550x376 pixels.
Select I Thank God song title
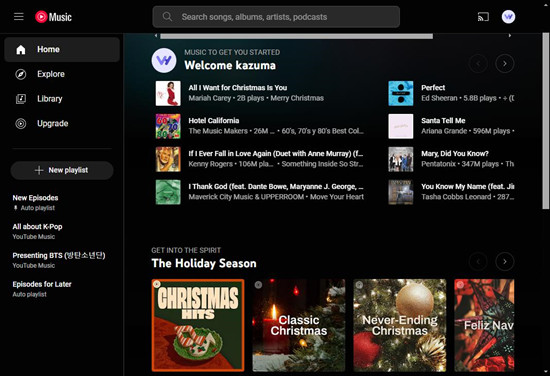[x=276, y=187]
